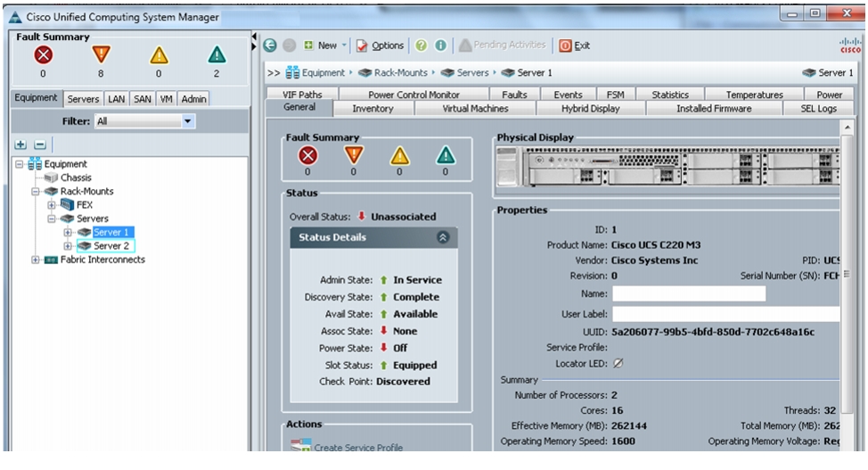
Task: Select Fabric Interconnects in the tree
Action: [x=103, y=260]
